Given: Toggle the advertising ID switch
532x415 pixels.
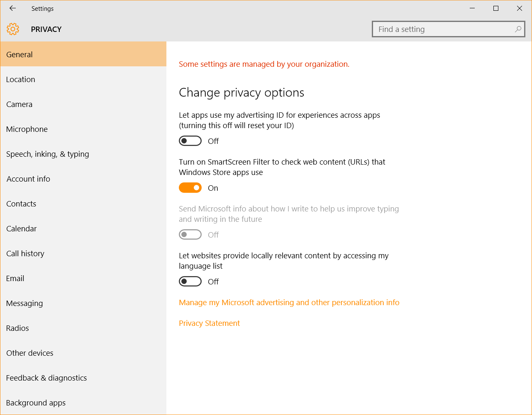Looking at the screenshot, I should click(190, 141).
